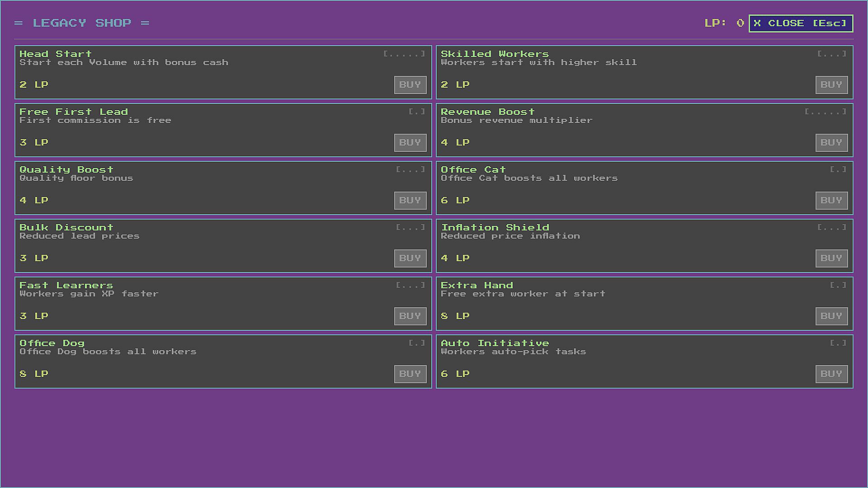Click the Auto Initiative level indicator

click(x=838, y=343)
